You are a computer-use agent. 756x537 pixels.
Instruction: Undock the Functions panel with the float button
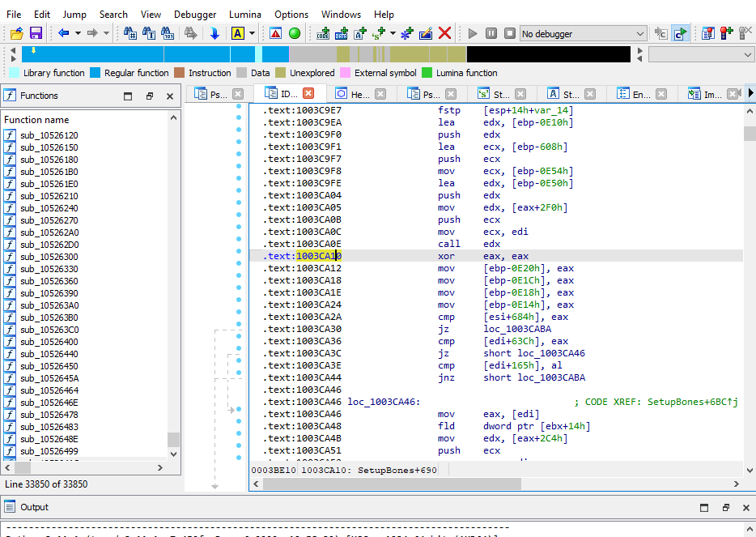click(x=150, y=96)
